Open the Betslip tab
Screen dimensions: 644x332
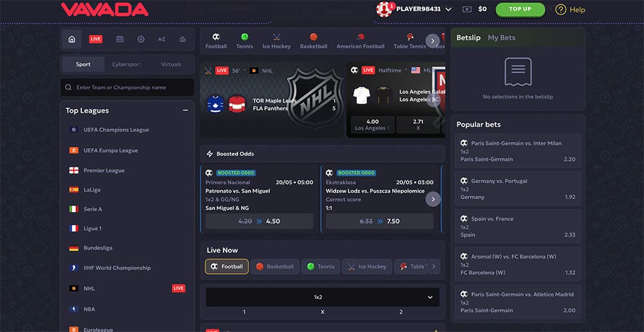click(x=468, y=38)
